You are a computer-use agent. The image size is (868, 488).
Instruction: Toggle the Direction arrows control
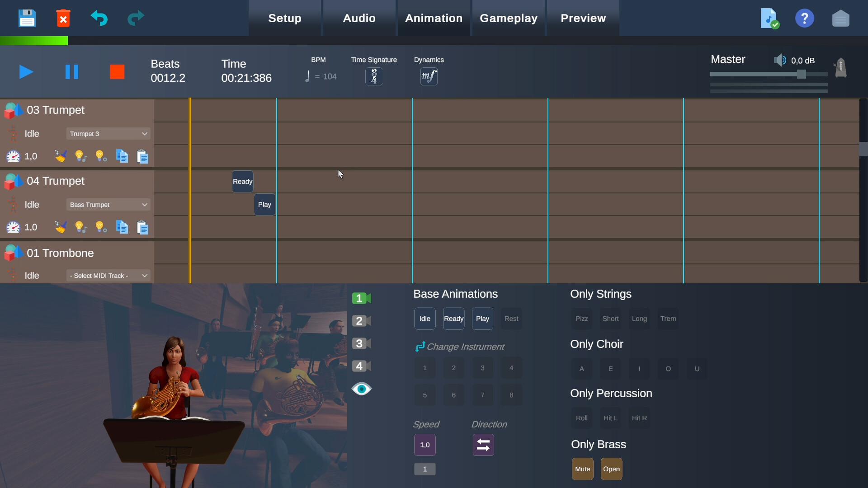[483, 445]
